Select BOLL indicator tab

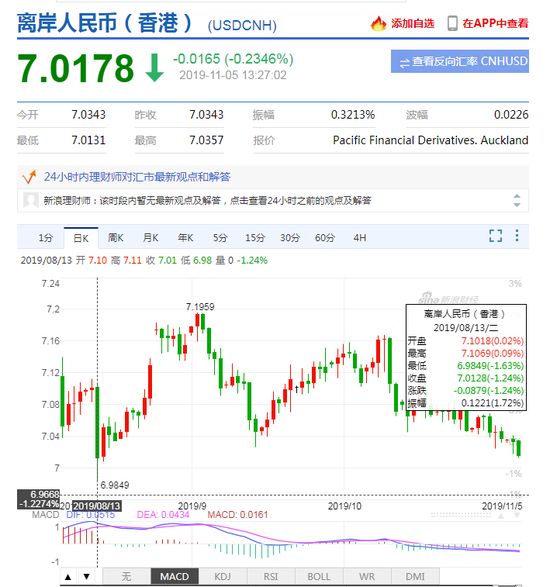click(319, 577)
